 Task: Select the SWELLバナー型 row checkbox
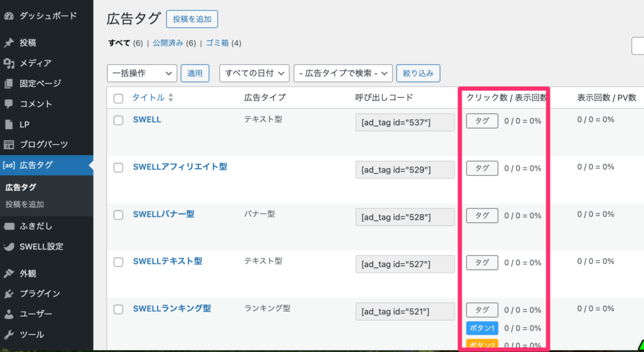click(x=118, y=215)
